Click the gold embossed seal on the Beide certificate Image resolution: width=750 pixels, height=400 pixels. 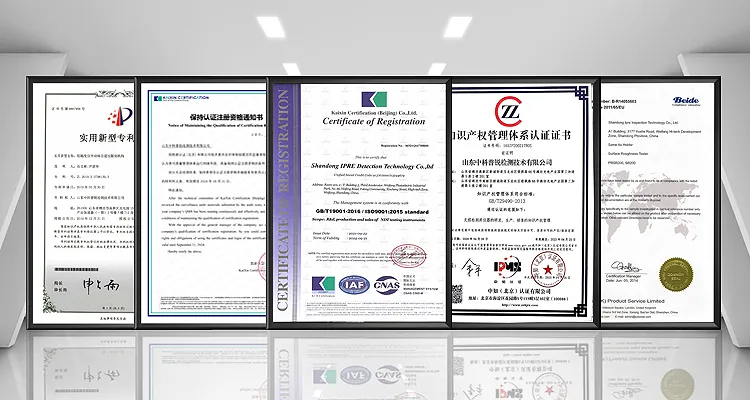coord(676,275)
